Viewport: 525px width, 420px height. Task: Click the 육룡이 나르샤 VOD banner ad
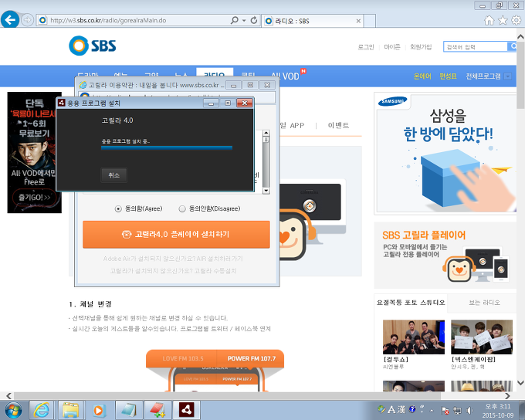(x=35, y=152)
